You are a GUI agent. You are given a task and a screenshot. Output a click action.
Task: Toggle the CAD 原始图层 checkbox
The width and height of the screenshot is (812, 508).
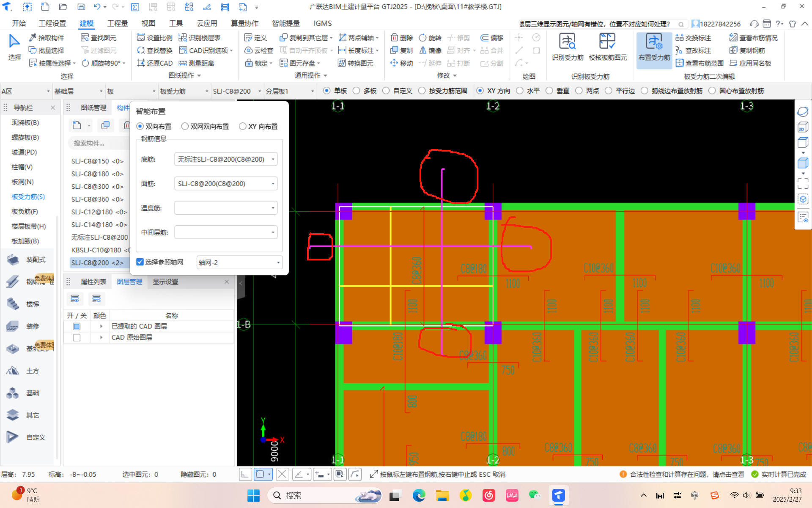(x=77, y=337)
